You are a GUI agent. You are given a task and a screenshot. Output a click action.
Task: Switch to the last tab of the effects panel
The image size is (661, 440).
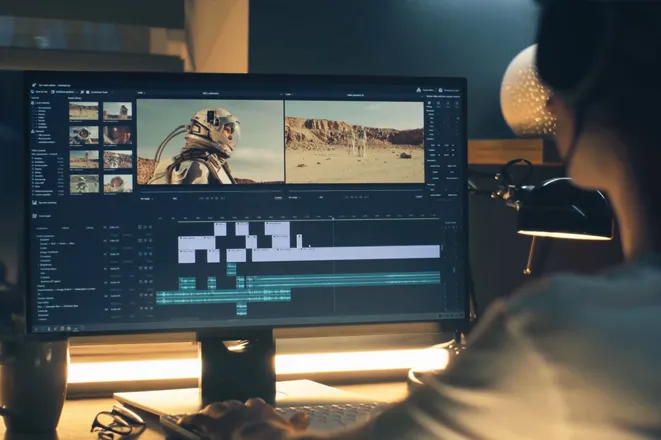click(x=90, y=228)
